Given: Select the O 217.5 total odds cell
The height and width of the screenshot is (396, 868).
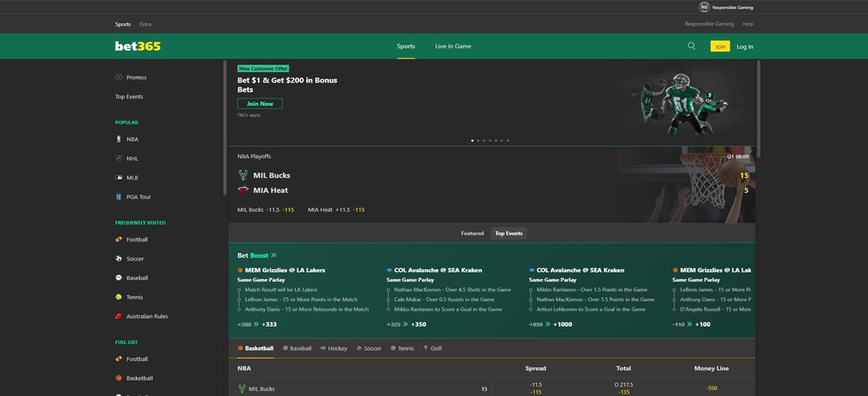Looking at the screenshot, I should point(623,388).
